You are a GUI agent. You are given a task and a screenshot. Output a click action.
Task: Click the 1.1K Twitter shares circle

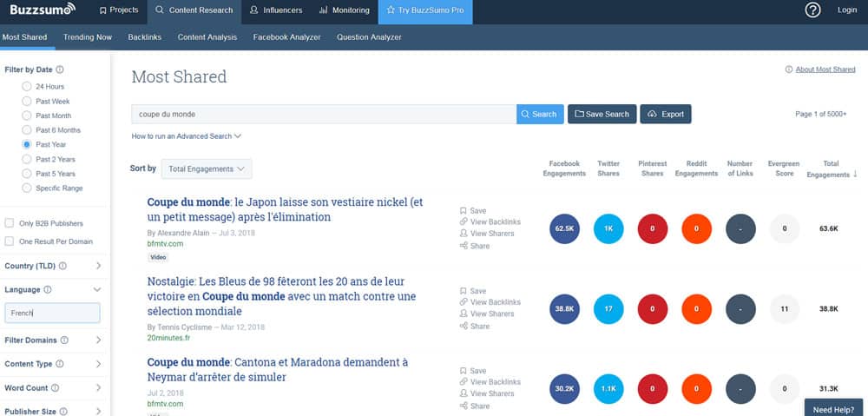tap(608, 389)
